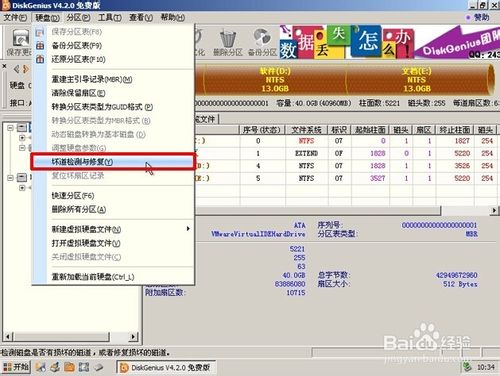Click the 数据丢失怎么办 banner
This screenshot has height=376, width=500.
pyautogui.click(x=347, y=42)
